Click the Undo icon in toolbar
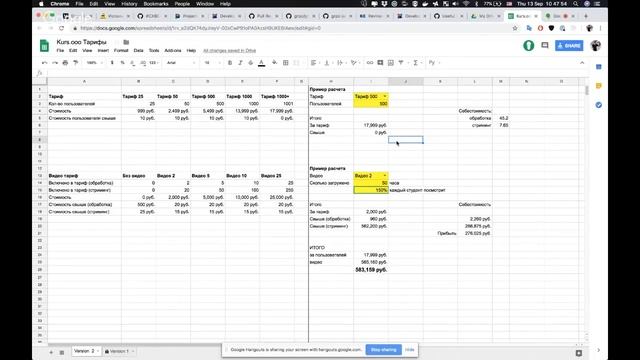The image size is (640, 360). 44,63
